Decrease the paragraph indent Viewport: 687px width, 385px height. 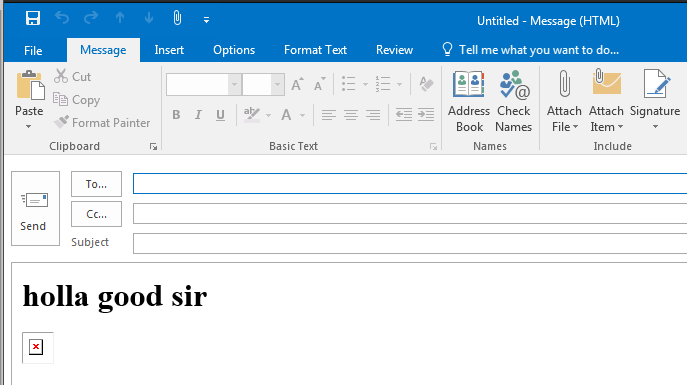pyautogui.click(x=404, y=115)
